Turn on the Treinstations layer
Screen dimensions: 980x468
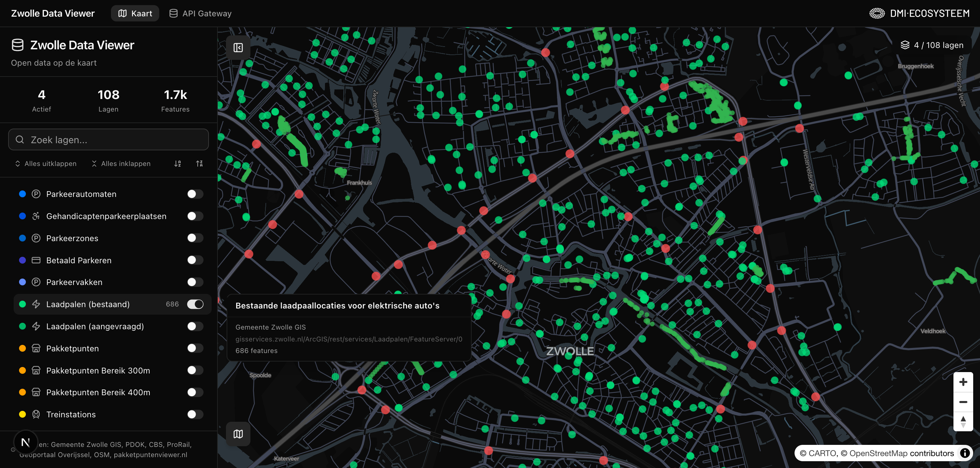pyautogui.click(x=195, y=414)
